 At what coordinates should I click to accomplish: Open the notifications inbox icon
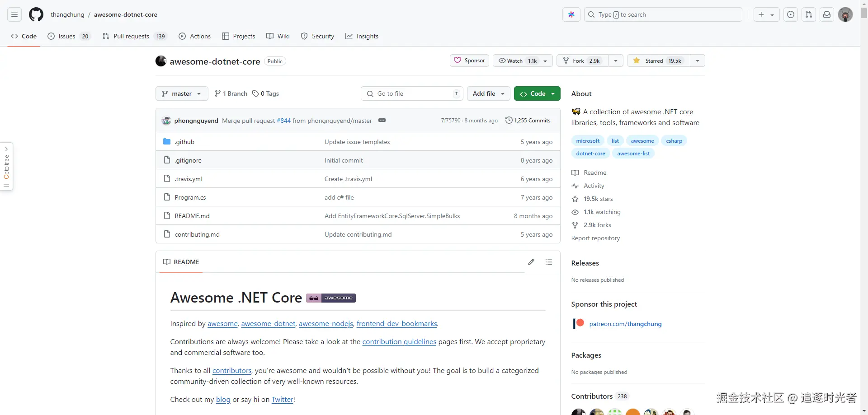(827, 14)
